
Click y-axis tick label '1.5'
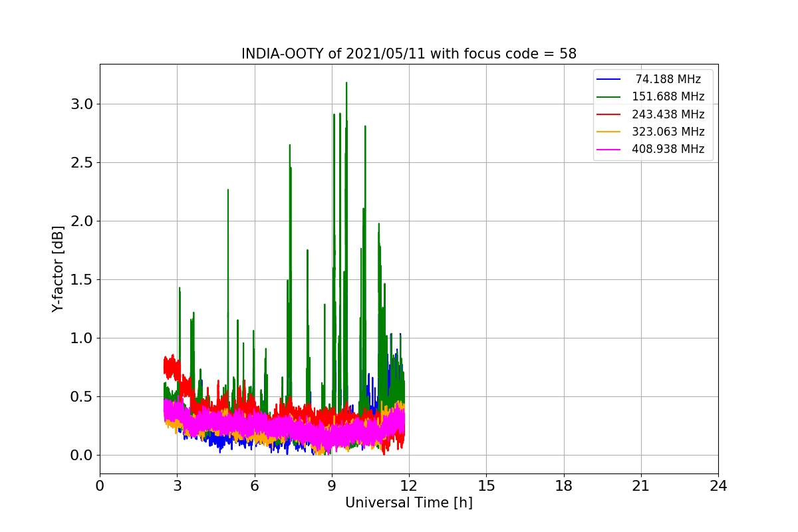tap(82, 280)
